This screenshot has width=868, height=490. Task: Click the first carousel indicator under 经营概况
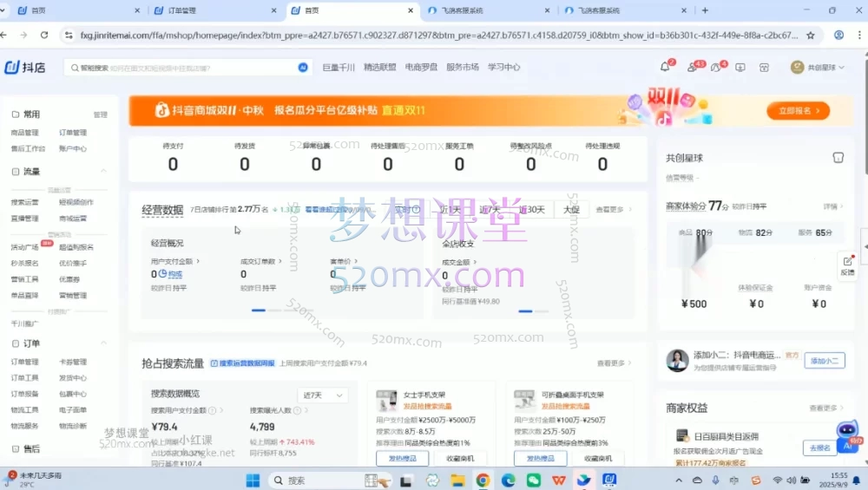click(259, 310)
